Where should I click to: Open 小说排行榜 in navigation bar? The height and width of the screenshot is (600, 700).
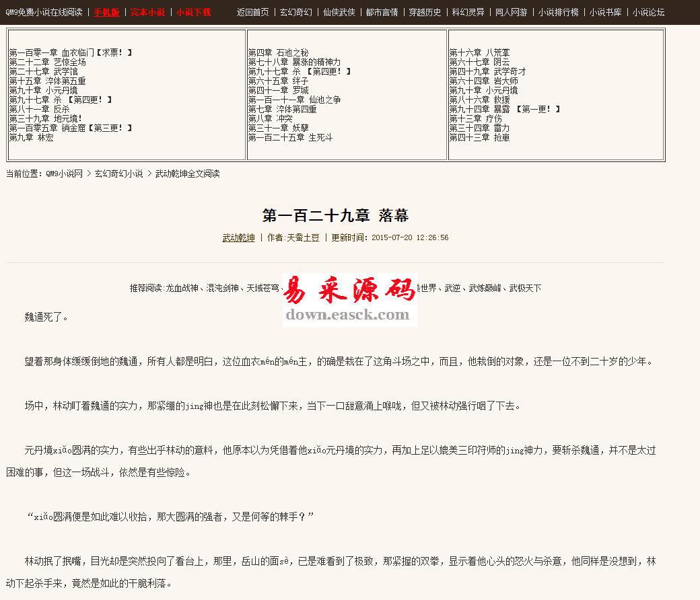pyautogui.click(x=558, y=13)
